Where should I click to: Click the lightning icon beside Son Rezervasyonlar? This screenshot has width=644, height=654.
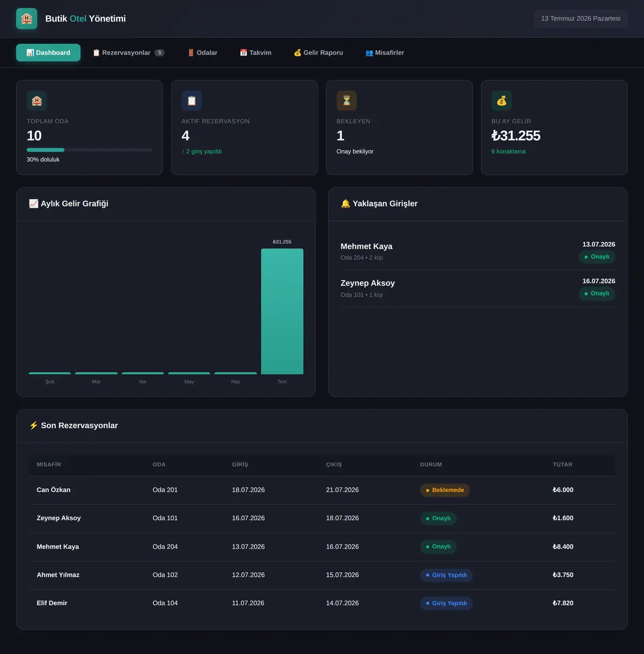(x=34, y=425)
